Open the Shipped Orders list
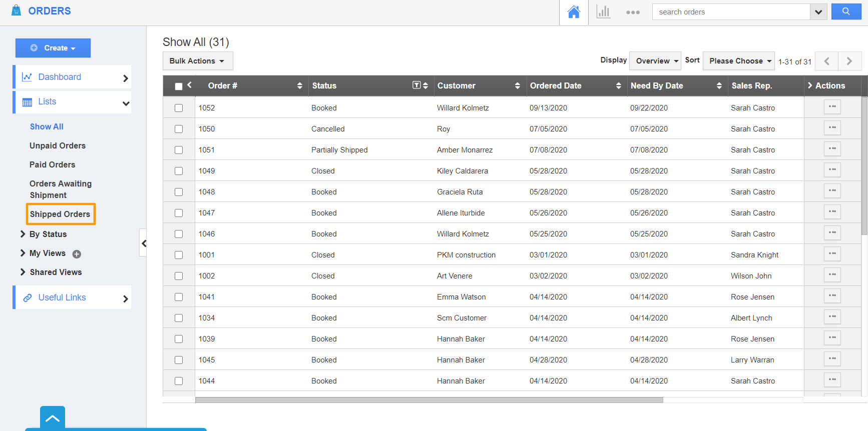Screen dimensions: 868x431 coord(60,214)
